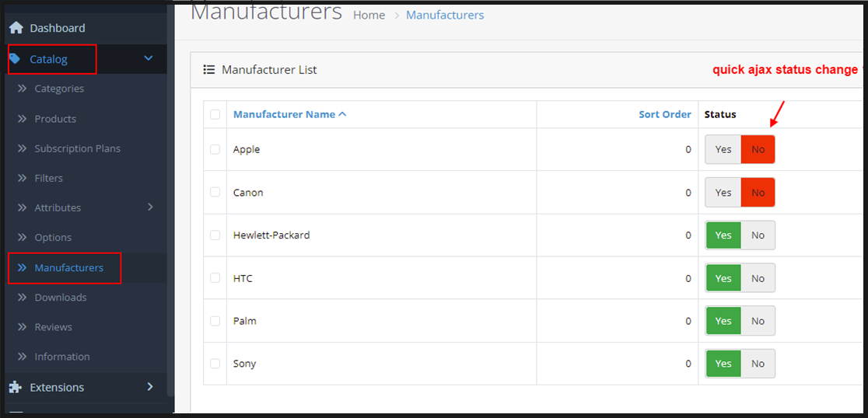Click the double-arrow icon beside Reviews
The image size is (868, 418).
pos(22,327)
